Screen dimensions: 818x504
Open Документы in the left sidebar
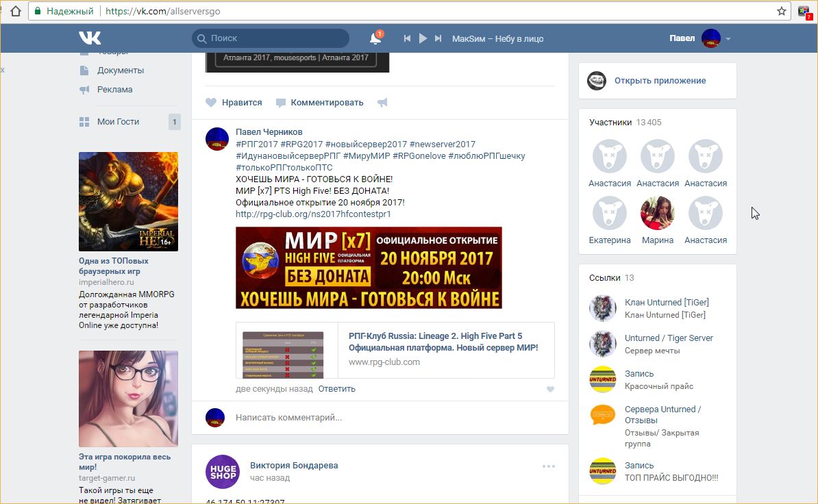120,71
